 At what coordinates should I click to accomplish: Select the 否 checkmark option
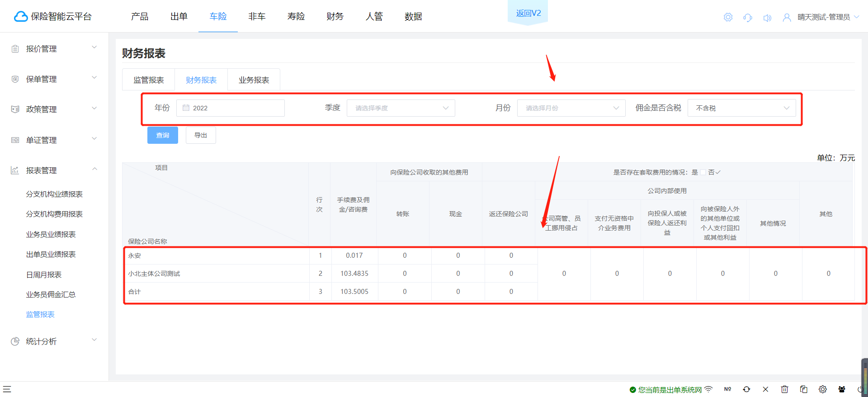(717, 172)
